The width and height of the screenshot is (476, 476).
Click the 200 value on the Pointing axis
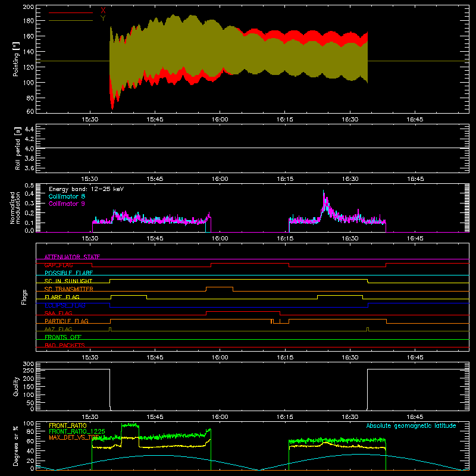(x=29, y=7)
